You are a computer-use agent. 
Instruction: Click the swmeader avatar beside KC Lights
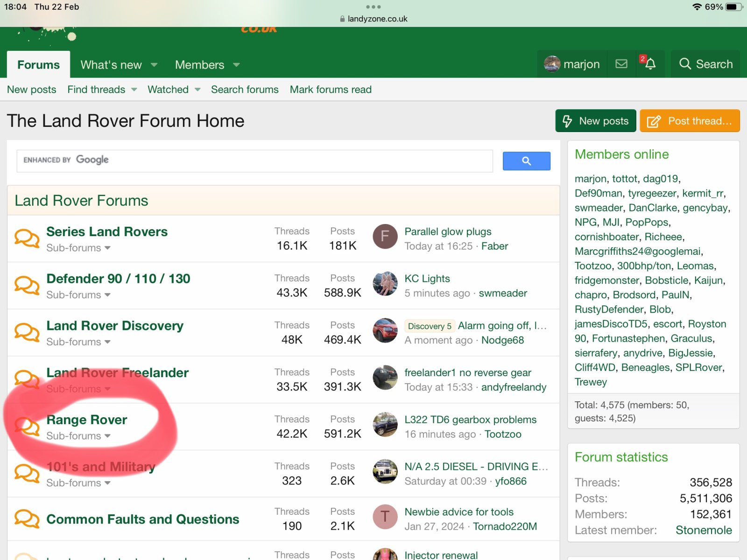click(385, 284)
